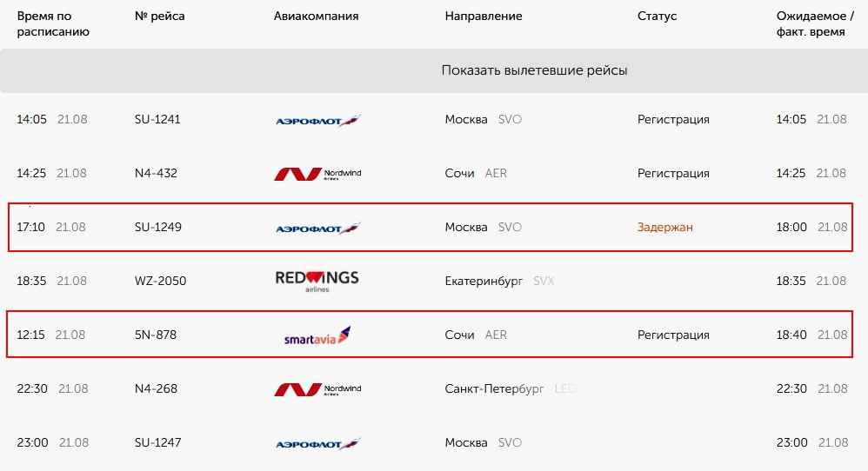Image resolution: width=868 pixels, height=471 pixels.
Task: Click Aeroflot logo for flight SU-1247
Action: coord(317,443)
